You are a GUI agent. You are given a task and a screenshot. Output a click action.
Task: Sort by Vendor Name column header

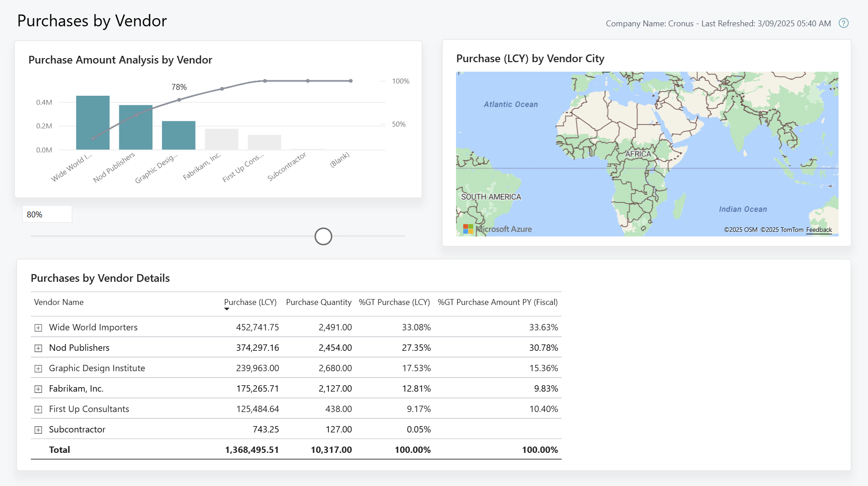(59, 302)
